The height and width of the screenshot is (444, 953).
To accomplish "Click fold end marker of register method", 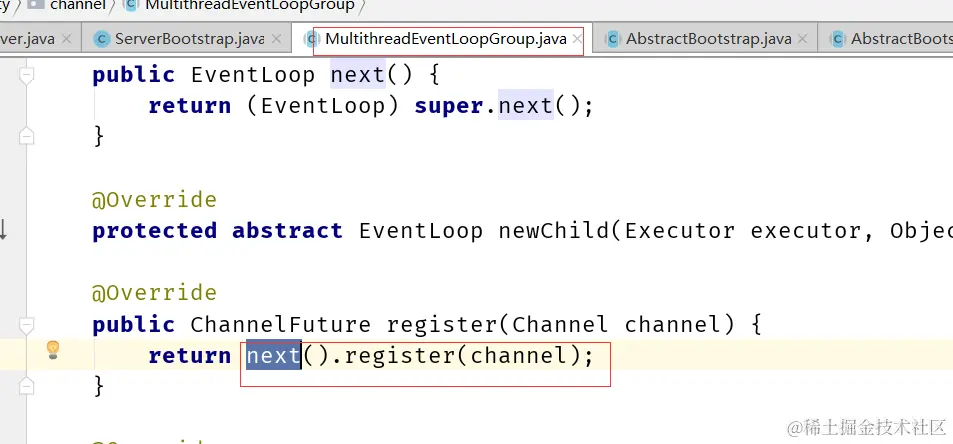I will tap(26, 385).
